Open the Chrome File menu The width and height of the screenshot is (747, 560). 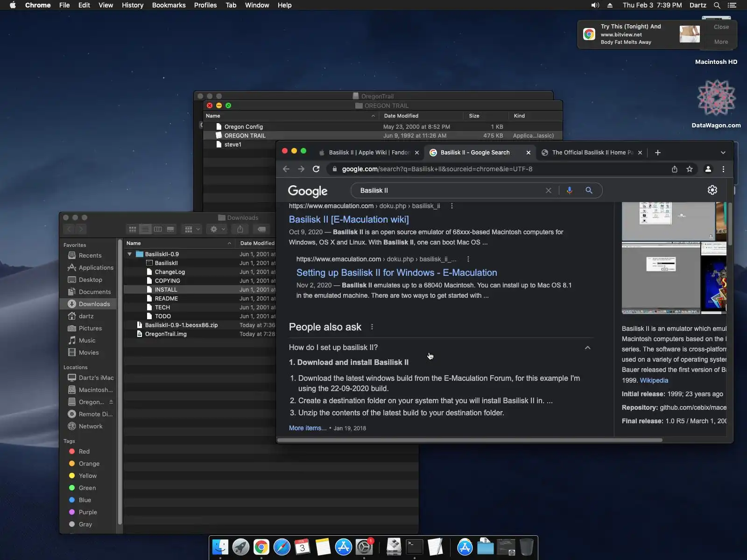pos(64,5)
